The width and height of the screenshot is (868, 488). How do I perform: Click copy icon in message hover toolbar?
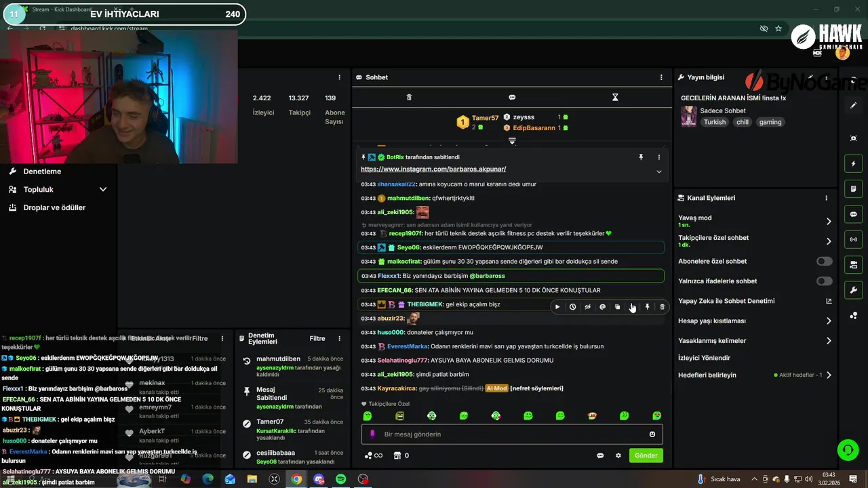point(617,307)
